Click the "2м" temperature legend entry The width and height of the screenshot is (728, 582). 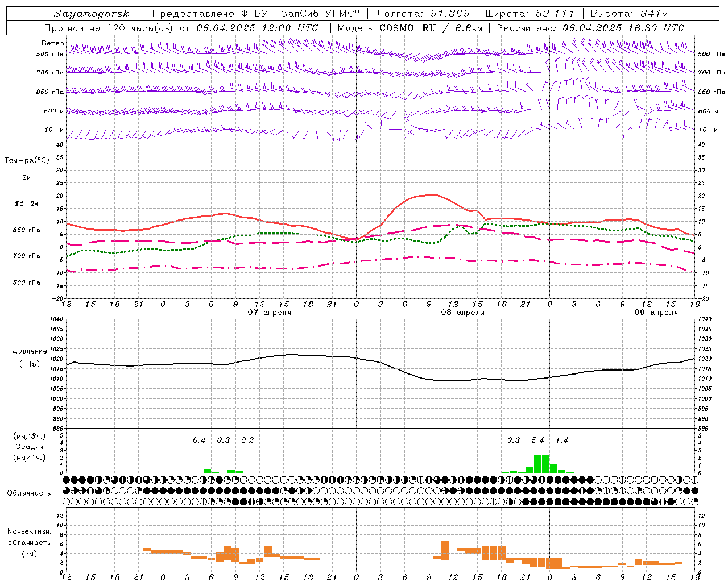tap(27, 178)
